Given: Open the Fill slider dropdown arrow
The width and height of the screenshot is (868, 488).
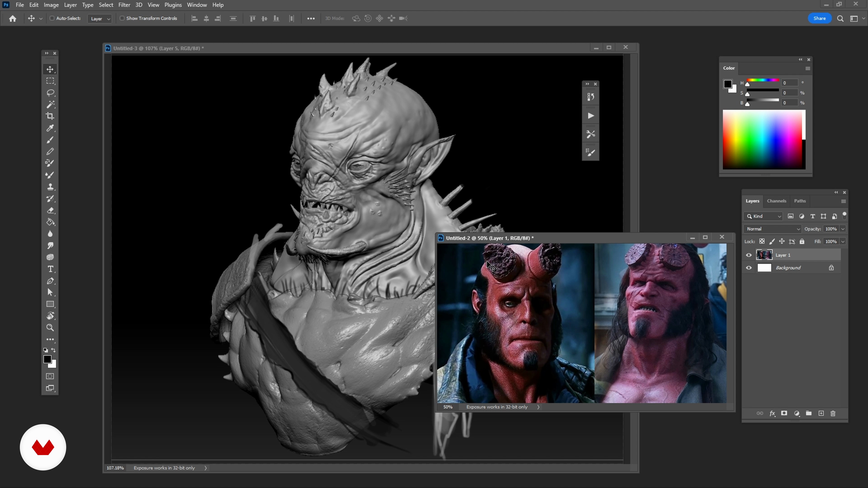Looking at the screenshot, I should tap(843, 242).
